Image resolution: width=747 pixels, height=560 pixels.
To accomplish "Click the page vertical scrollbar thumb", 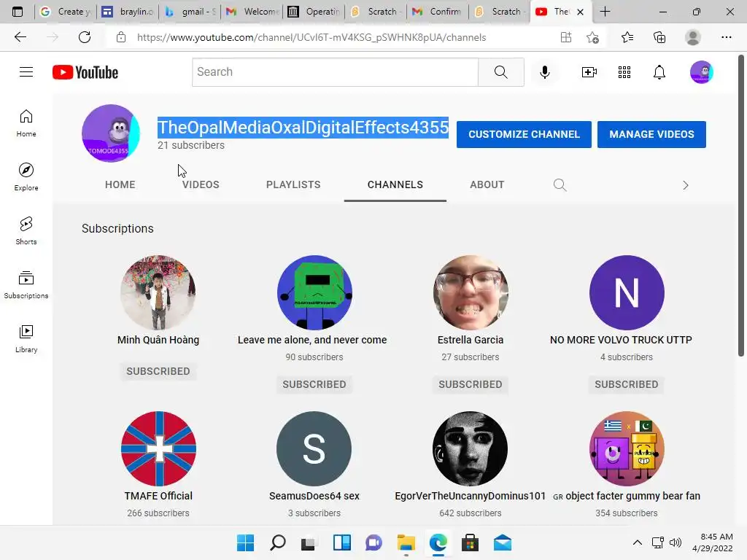I will coord(741,205).
